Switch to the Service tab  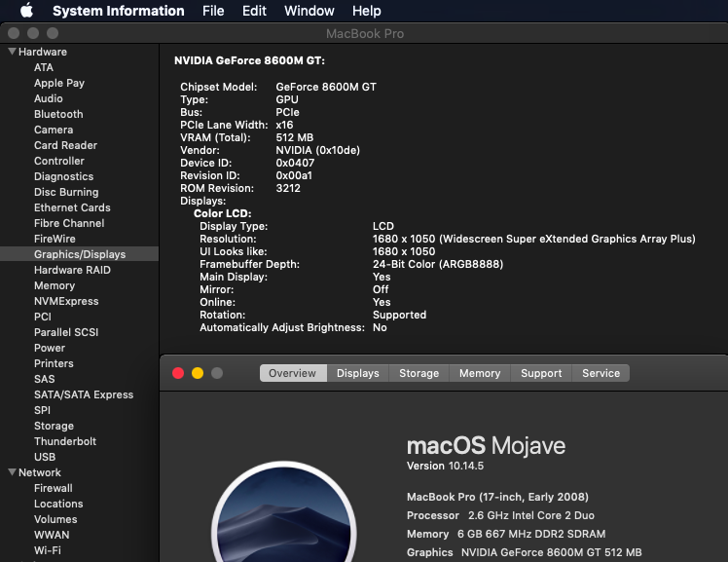coord(601,373)
